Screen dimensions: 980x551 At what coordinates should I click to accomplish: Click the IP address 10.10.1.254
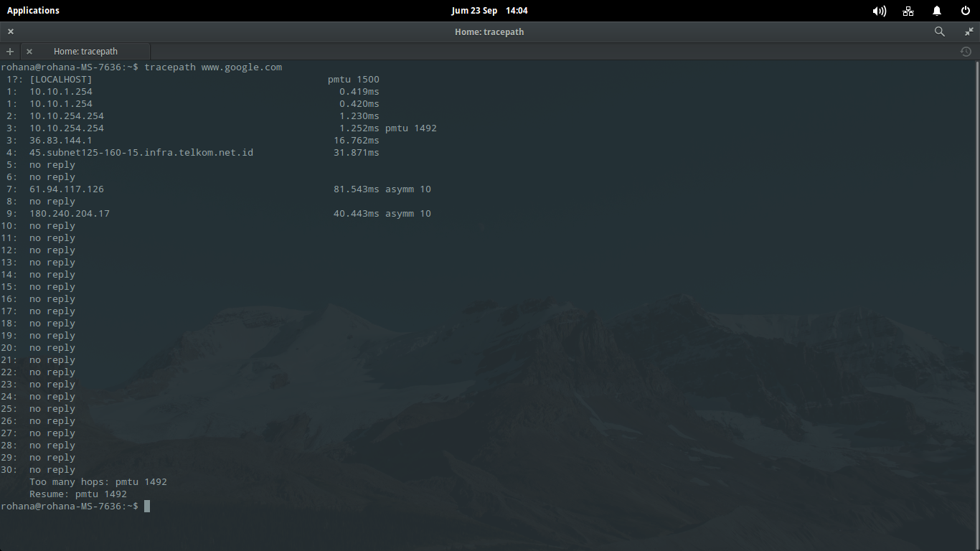point(60,91)
